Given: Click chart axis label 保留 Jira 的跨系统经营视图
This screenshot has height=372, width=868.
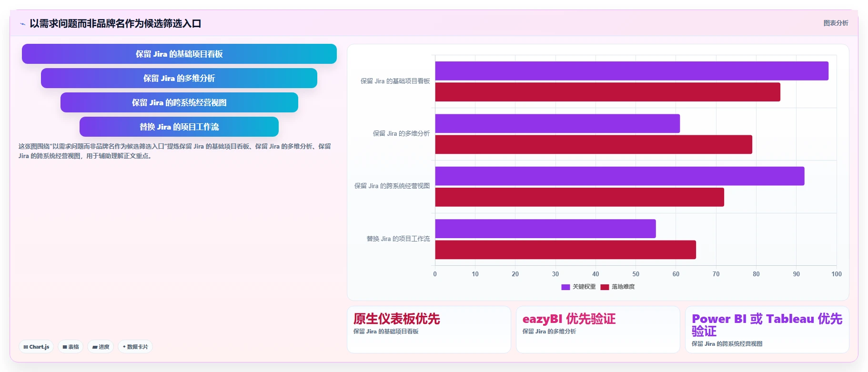Looking at the screenshot, I should point(392,186).
